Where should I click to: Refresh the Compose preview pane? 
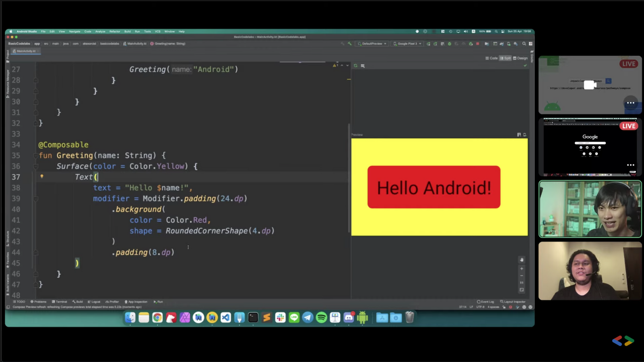point(355,66)
